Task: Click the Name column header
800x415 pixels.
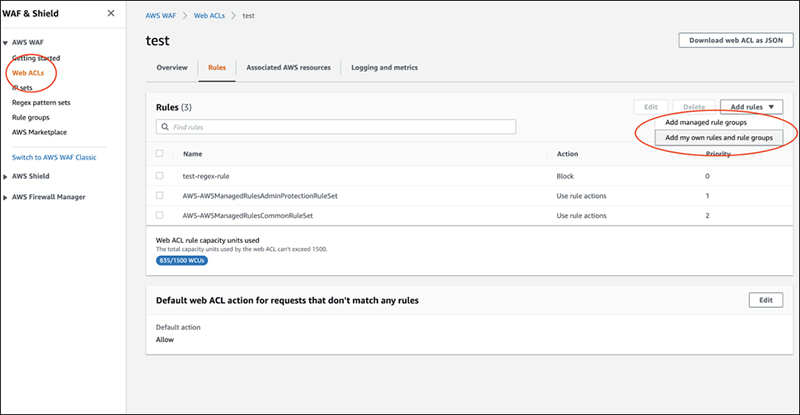Action: point(192,154)
